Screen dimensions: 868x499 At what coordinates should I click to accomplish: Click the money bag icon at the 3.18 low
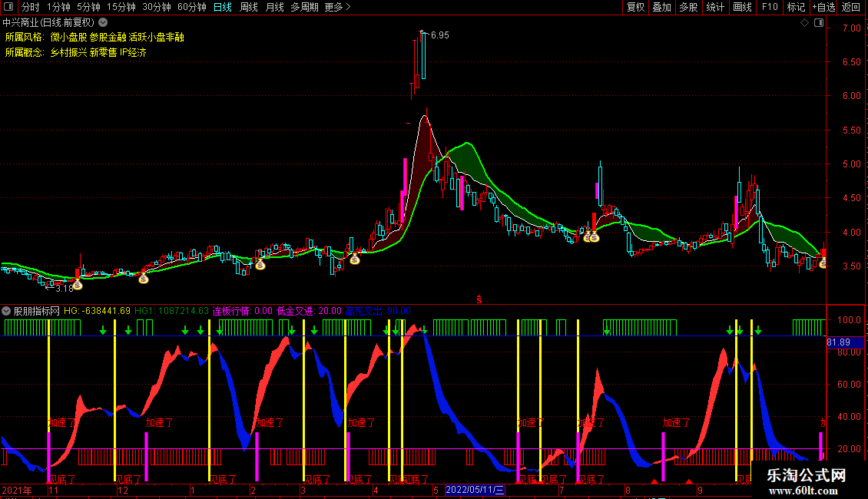coord(78,284)
